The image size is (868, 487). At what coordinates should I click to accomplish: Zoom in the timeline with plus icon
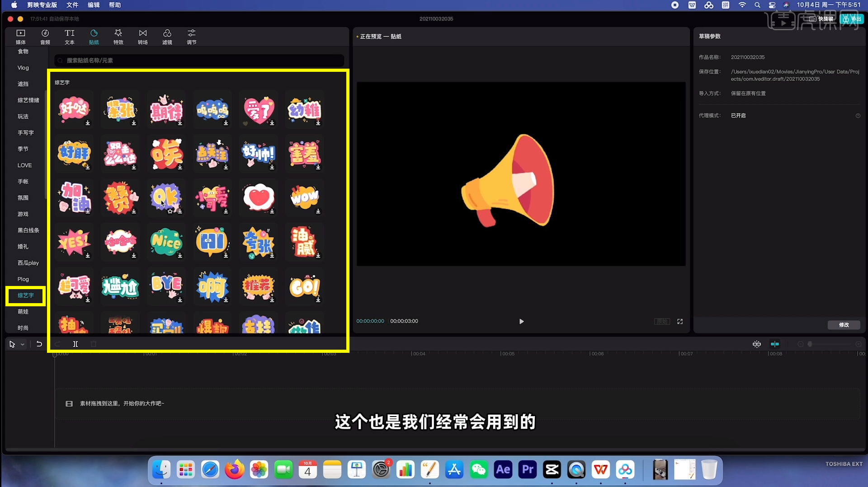click(x=859, y=344)
